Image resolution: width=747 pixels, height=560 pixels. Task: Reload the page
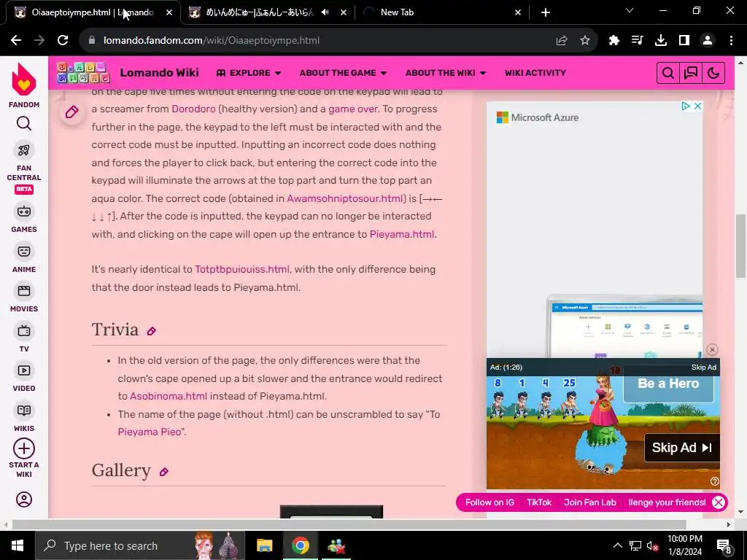(x=63, y=41)
